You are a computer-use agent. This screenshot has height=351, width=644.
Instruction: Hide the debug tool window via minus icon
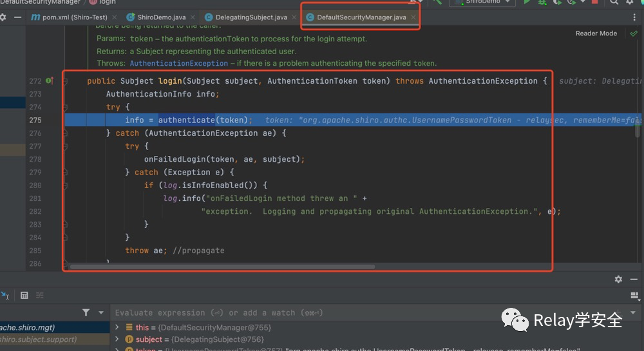[x=634, y=279]
